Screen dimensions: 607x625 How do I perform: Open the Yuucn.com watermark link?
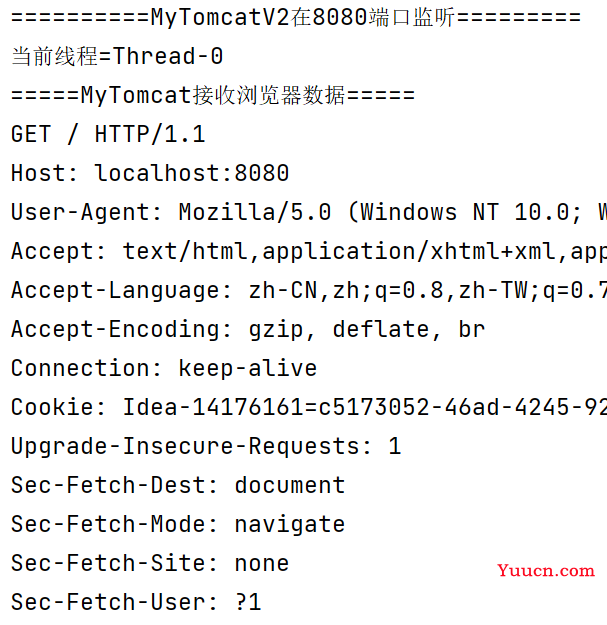click(546, 571)
